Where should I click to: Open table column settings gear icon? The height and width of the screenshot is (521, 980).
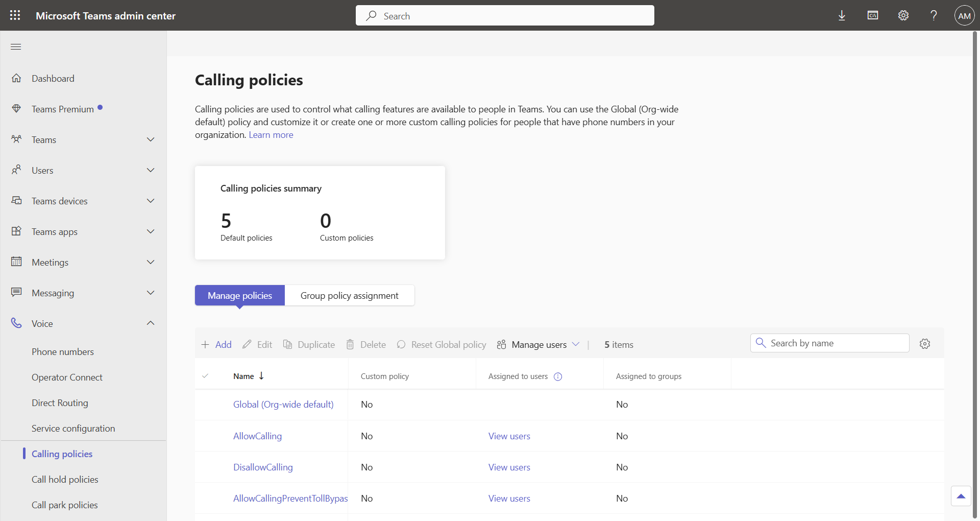click(924, 344)
